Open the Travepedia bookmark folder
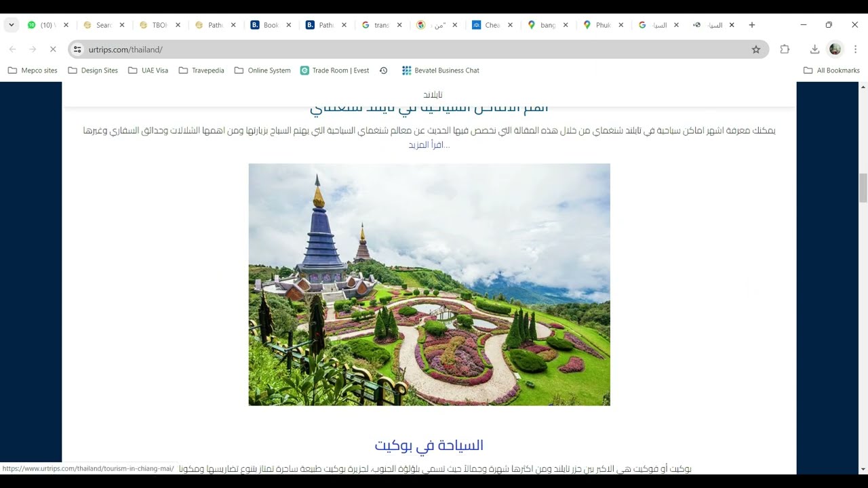Viewport: 868px width, 488px height. pos(201,70)
